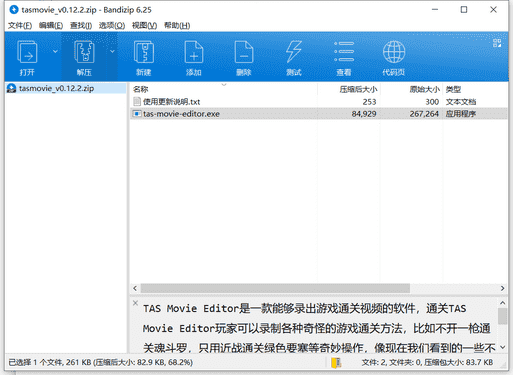This screenshot has height=375, width=513.
Task: Click the Extract (解压) toolbar icon
Action: 84,52
